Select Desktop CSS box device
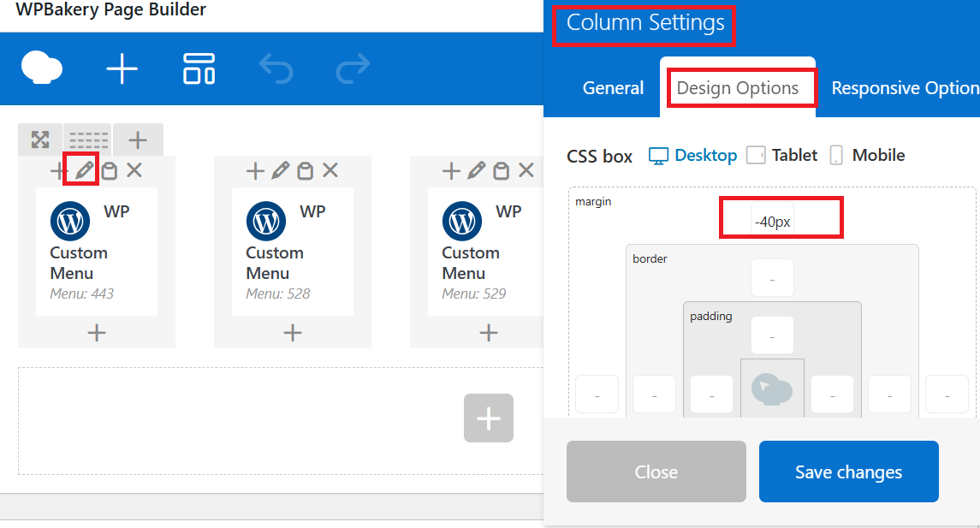The height and width of the screenshot is (528, 980). pyautogui.click(x=692, y=155)
